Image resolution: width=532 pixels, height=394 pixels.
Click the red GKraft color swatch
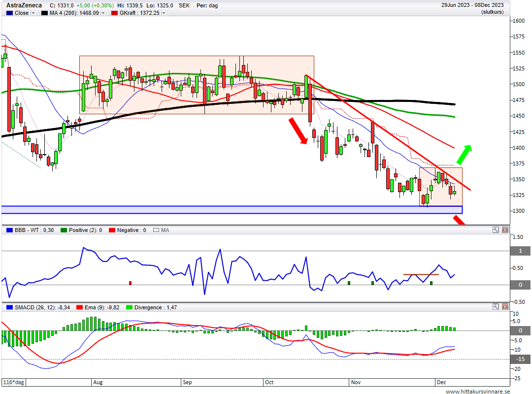pyautogui.click(x=114, y=13)
